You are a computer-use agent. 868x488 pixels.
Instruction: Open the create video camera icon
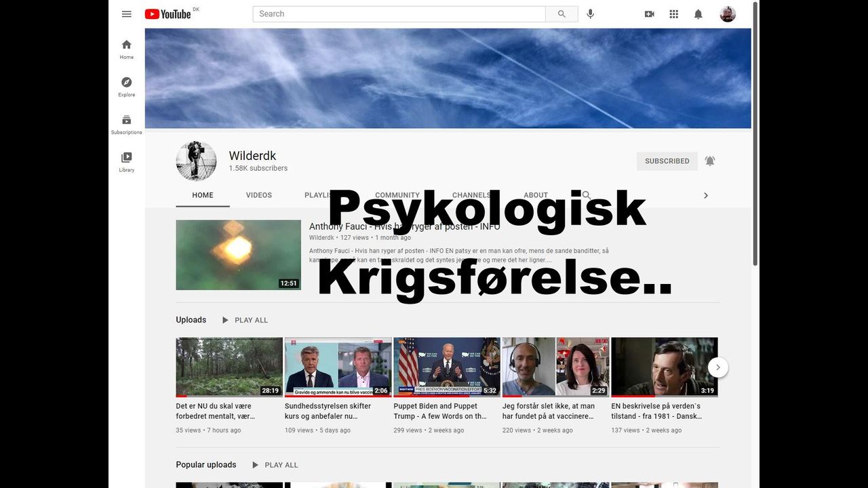pos(649,14)
